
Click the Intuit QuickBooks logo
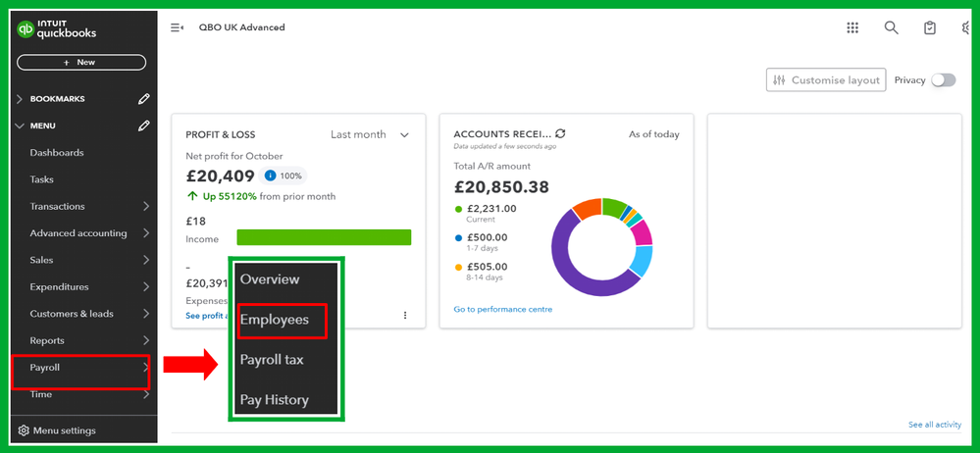click(56, 28)
